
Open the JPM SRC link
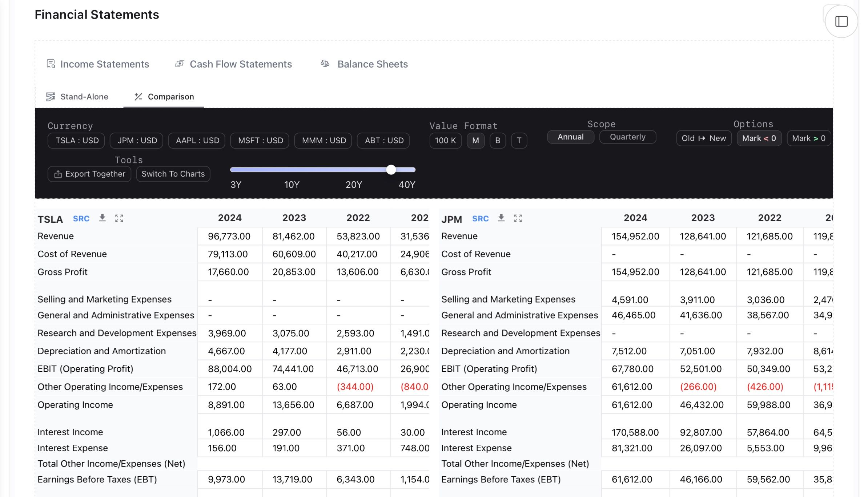click(x=480, y=219)
